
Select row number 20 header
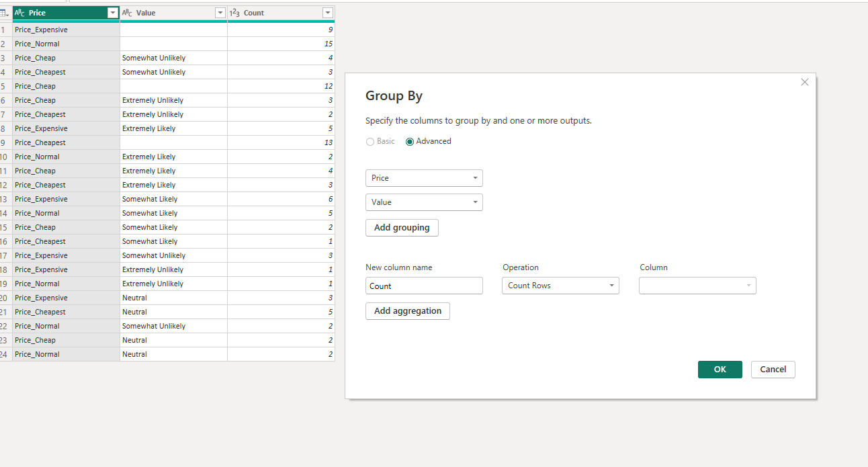(5, 298)
